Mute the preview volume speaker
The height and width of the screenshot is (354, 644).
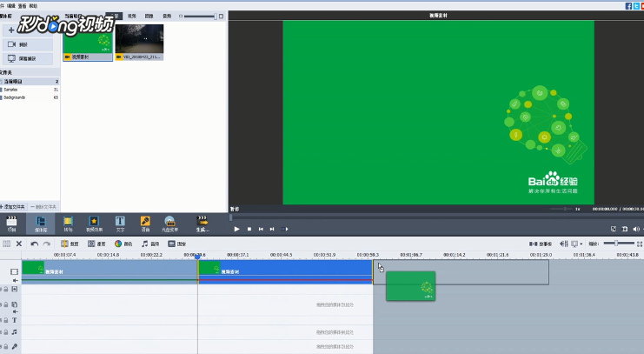click(636, 229)
